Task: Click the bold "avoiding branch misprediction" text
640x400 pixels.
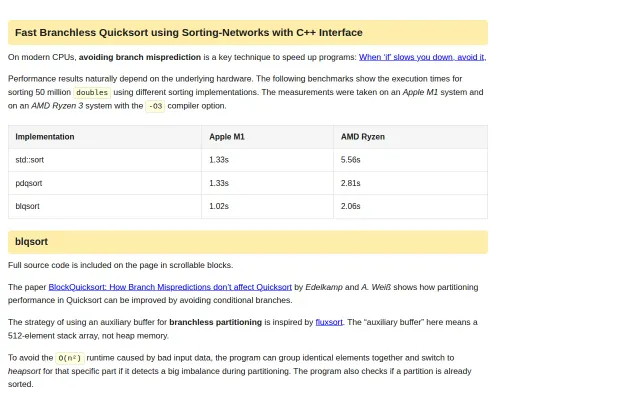Action: point(140,57)
